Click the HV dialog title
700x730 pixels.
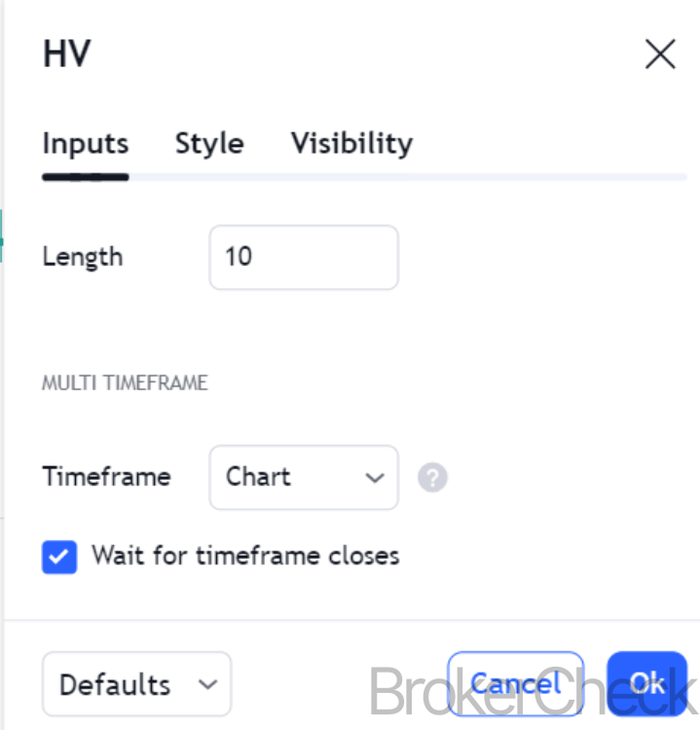[67, 55]
